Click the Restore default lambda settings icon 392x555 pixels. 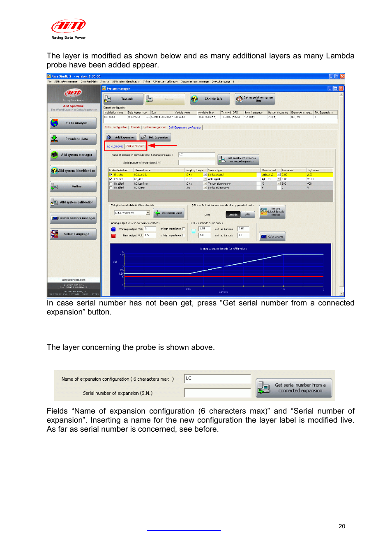[263, 212]
